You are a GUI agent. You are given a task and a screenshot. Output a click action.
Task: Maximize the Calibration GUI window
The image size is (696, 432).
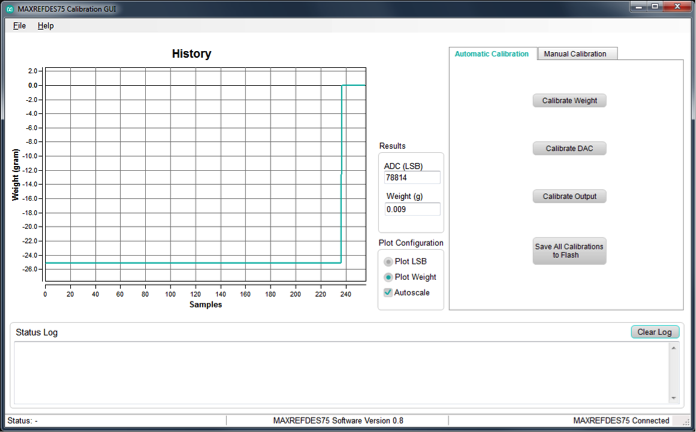[655, 7]
